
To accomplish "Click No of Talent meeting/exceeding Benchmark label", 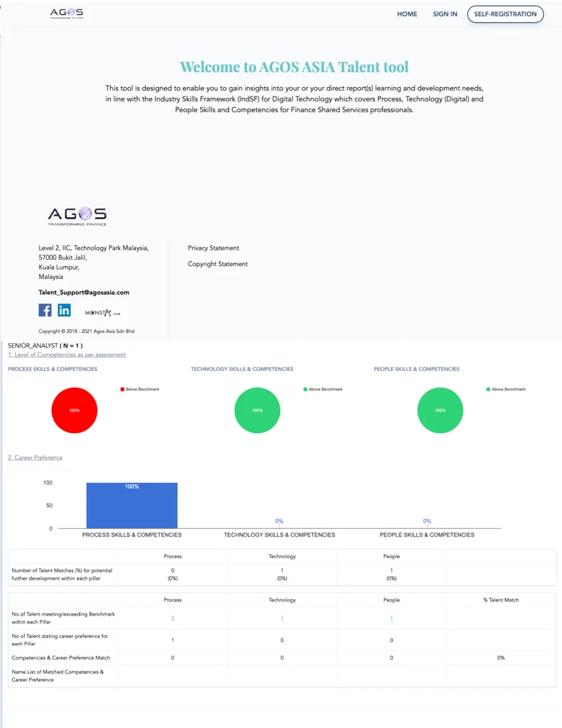I will click(63, 618).
